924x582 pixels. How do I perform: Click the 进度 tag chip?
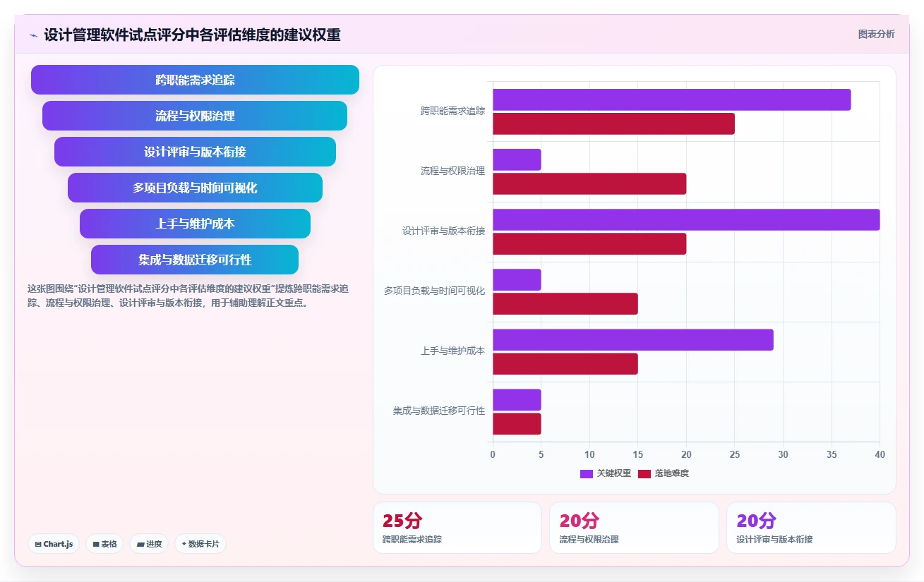149,544
